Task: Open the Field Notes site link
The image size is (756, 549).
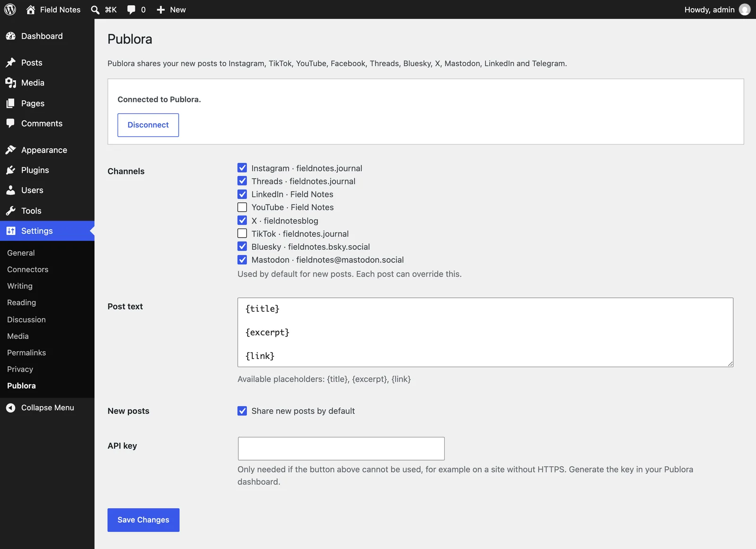Action: click(60, 9)
